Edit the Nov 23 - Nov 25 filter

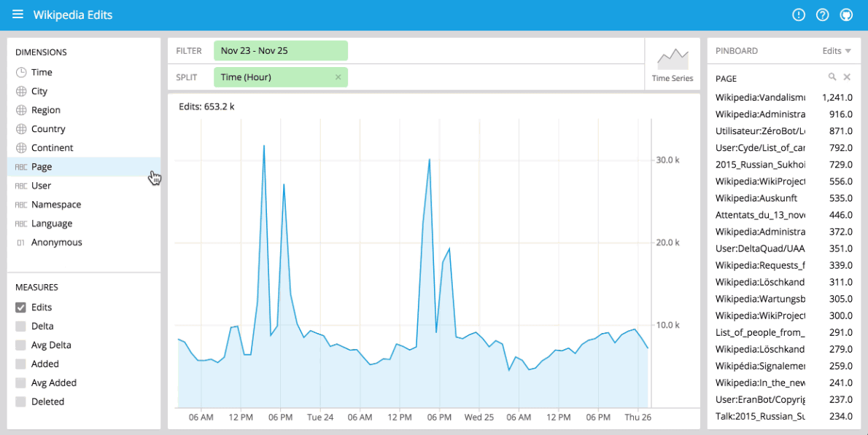point(281,51)
